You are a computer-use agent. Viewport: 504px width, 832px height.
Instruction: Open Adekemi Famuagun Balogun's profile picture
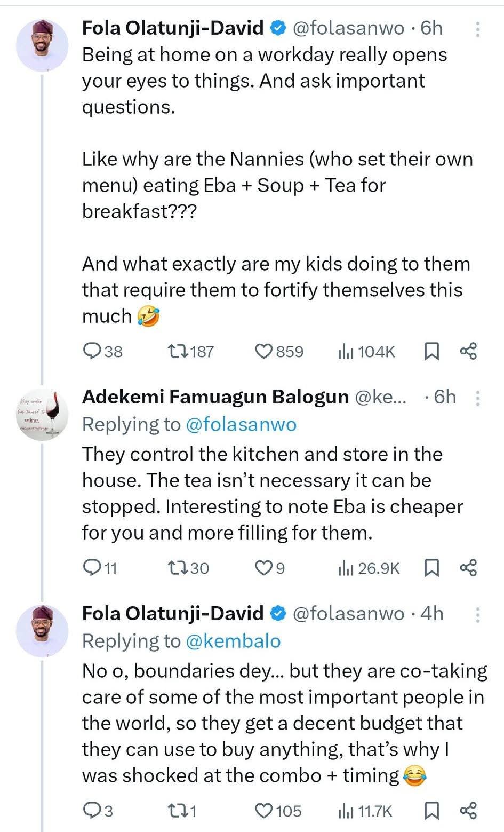pos(43,415)
